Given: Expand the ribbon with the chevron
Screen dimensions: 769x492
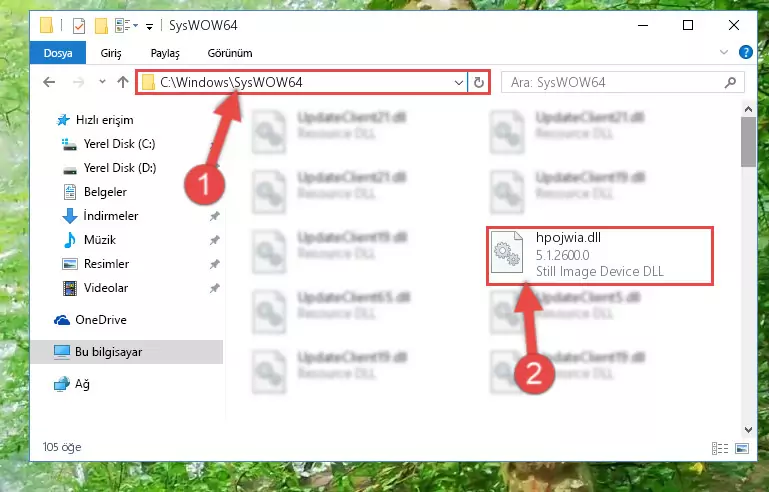Looking at the screenshot, I should tap(723, 52).
